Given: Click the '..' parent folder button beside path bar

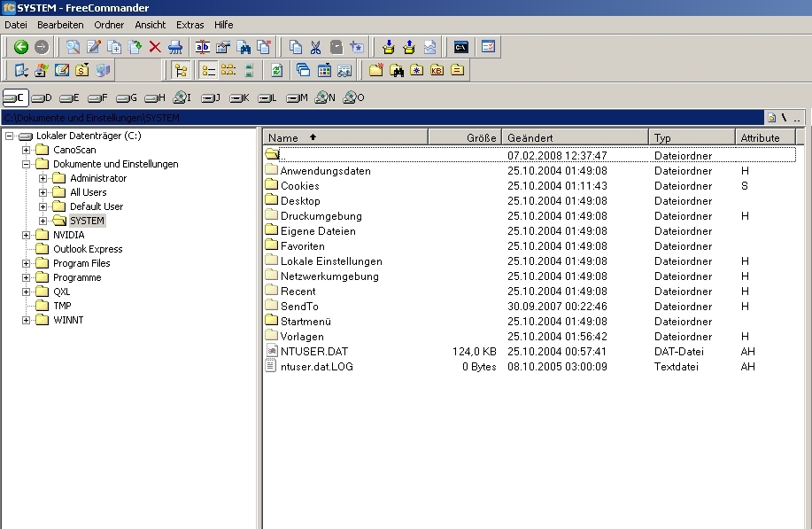Looking at the screenshot, I should (x=798, y=118).
